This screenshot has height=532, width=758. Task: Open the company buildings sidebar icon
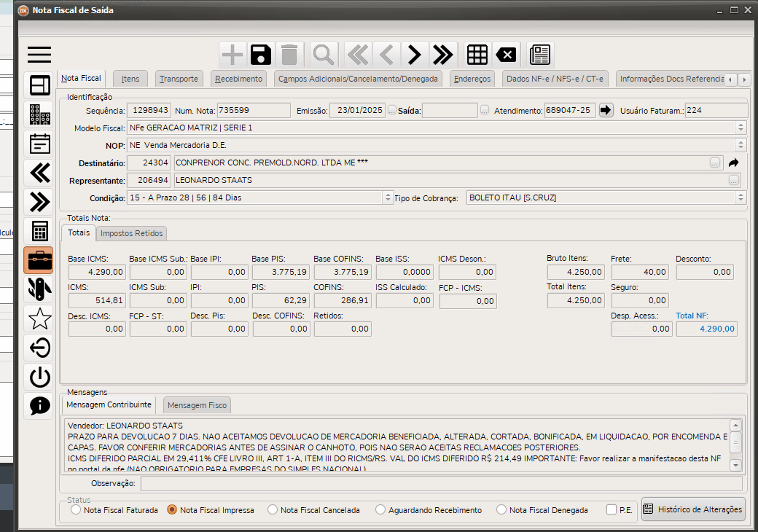tap(39, 114)
